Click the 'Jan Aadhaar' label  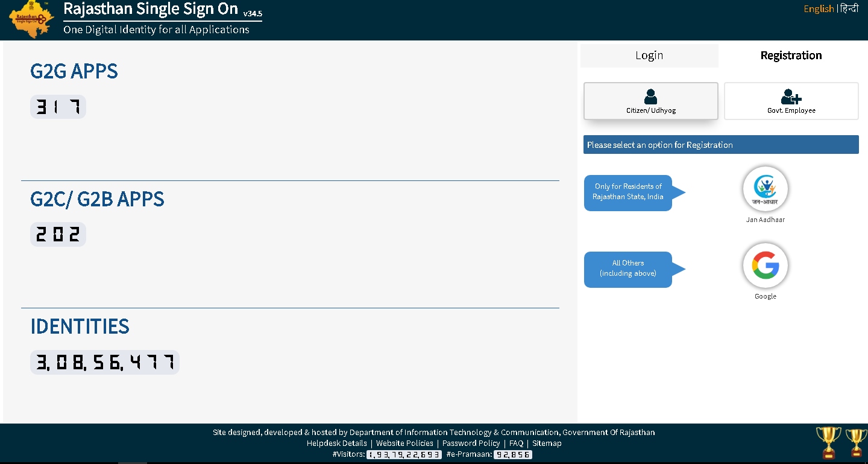(x=766, y=220)
